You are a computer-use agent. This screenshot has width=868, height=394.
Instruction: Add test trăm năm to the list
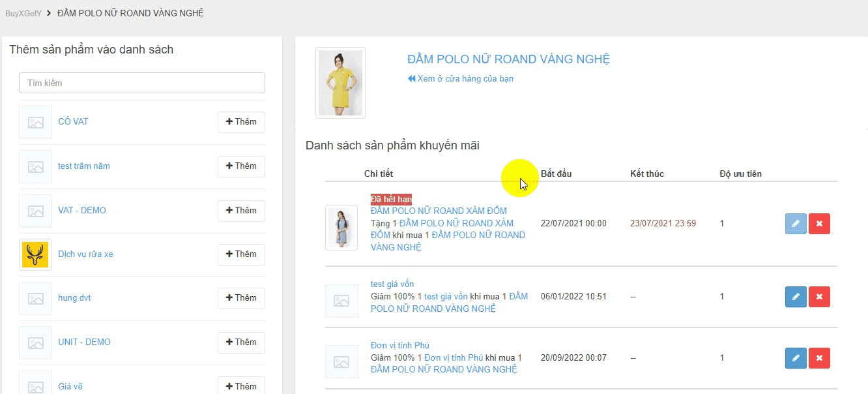point(241,166)
